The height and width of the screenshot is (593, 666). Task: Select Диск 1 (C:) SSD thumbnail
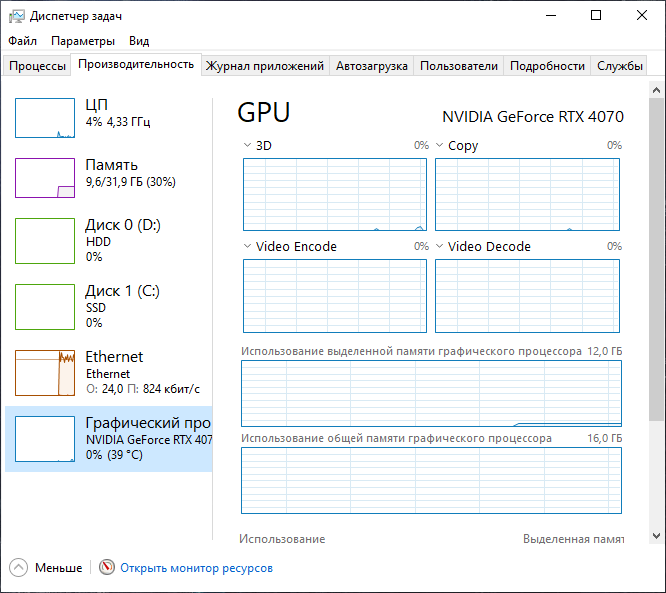pyautogui.click(x=45, y=307)
